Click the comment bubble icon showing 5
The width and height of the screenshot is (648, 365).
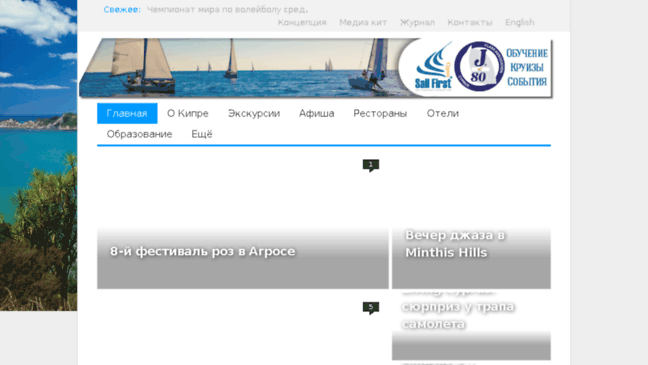371,308
